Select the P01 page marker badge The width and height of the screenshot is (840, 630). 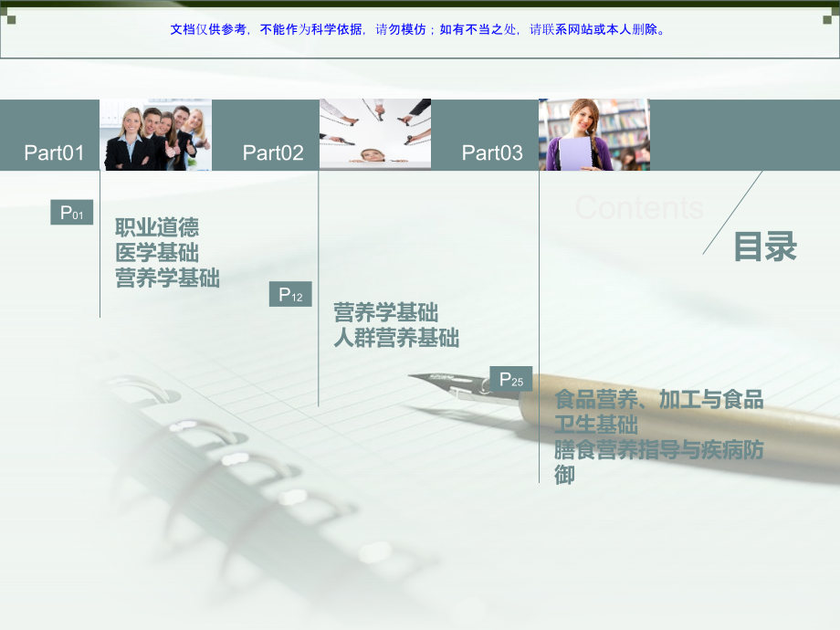click(x=72, y=212)
